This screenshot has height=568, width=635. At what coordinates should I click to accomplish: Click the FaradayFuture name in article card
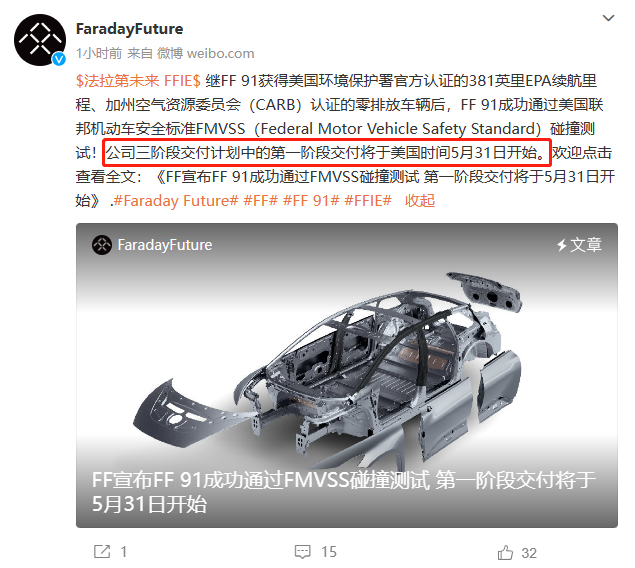point(165,245)
